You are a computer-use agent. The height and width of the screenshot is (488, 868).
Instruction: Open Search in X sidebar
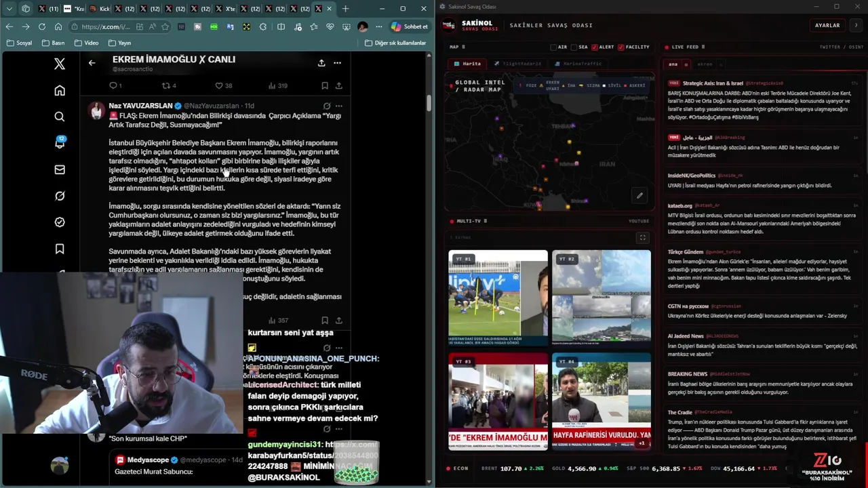(60, 117)
